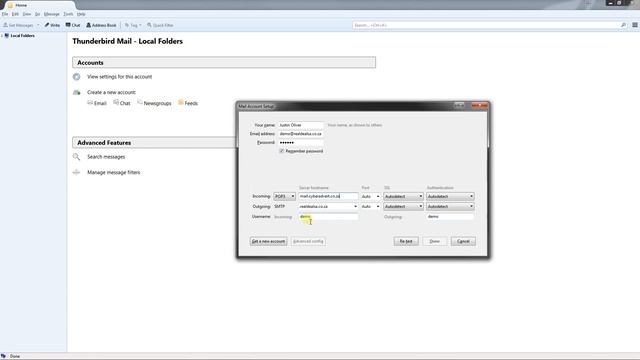Click the Get Messages toolbar button
The width and height of the screenshot is (640, 360).
18,25
